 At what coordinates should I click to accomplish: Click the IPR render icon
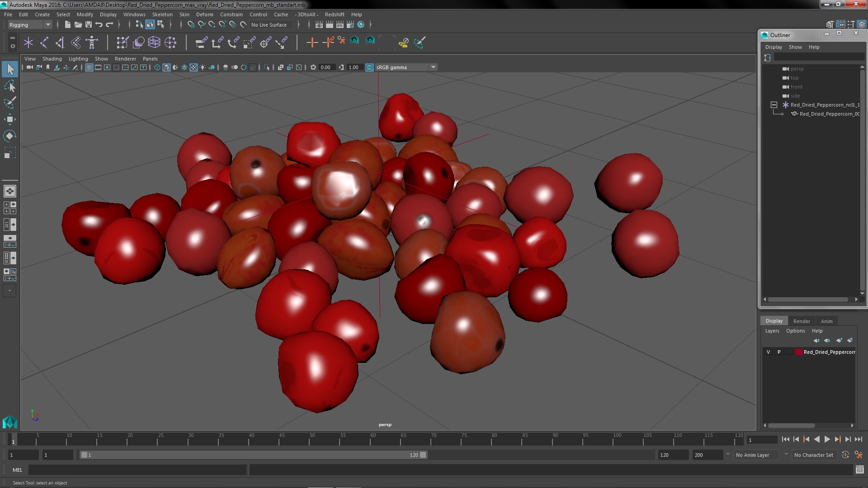tap(340, 25)
